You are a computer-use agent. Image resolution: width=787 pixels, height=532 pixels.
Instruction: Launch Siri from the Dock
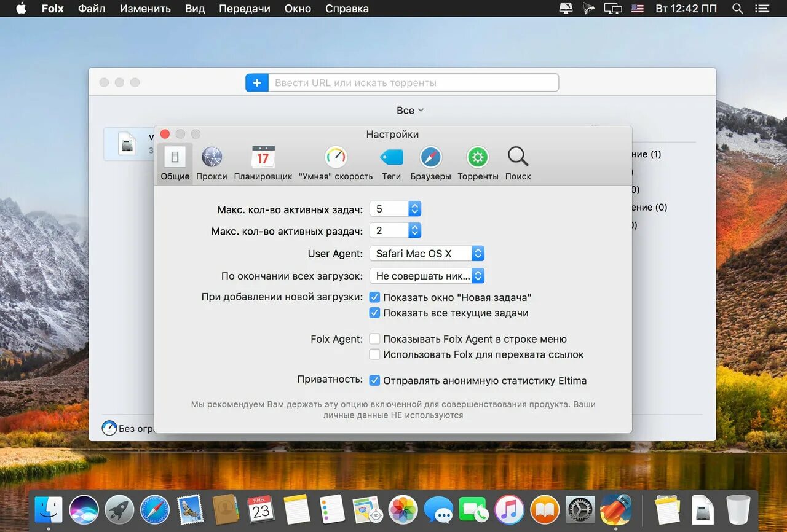pos(84,509)
